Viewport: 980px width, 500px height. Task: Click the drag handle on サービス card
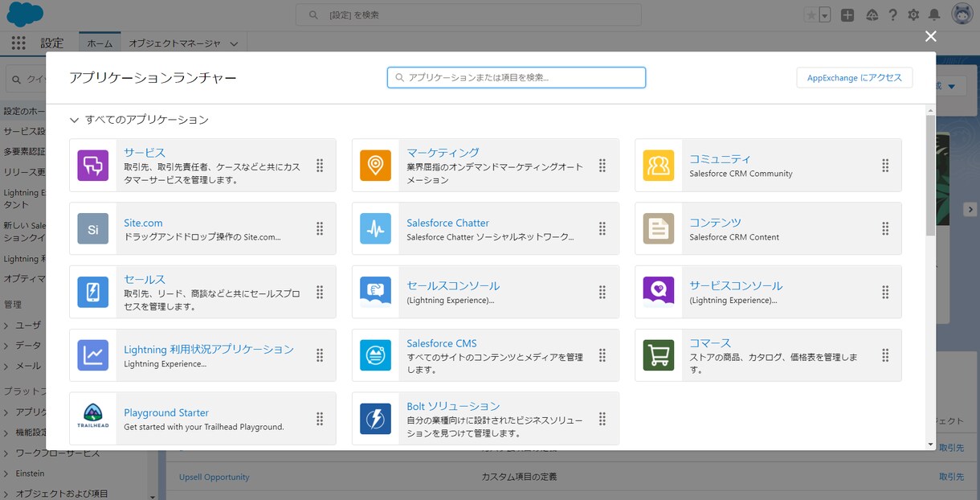click(320, 166)
